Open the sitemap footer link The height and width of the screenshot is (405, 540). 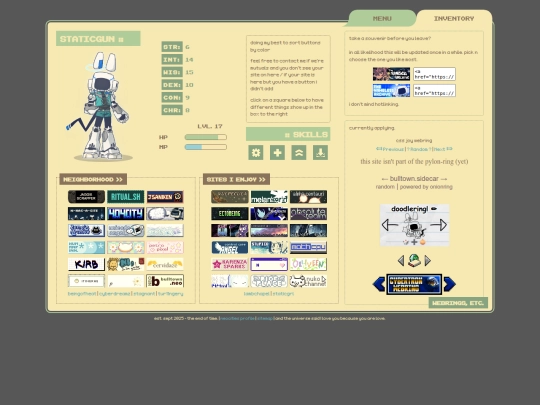coord(265,318)
